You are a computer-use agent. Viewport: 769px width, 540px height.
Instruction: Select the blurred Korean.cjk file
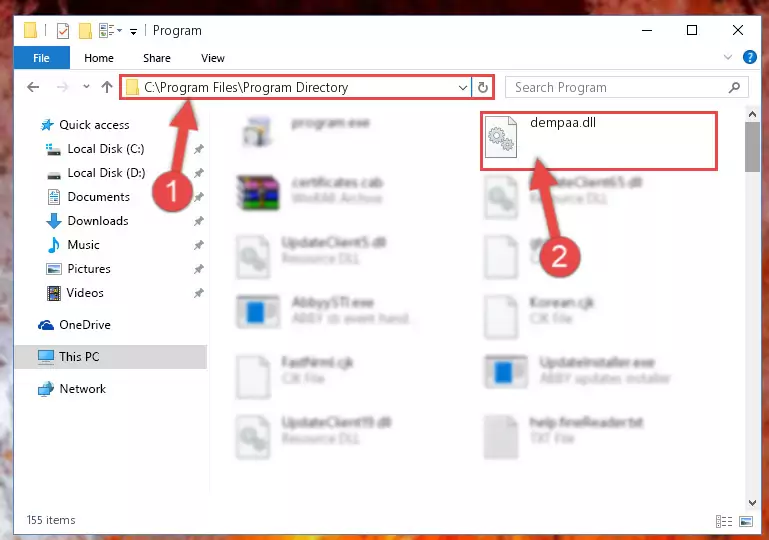click(539, 316)
